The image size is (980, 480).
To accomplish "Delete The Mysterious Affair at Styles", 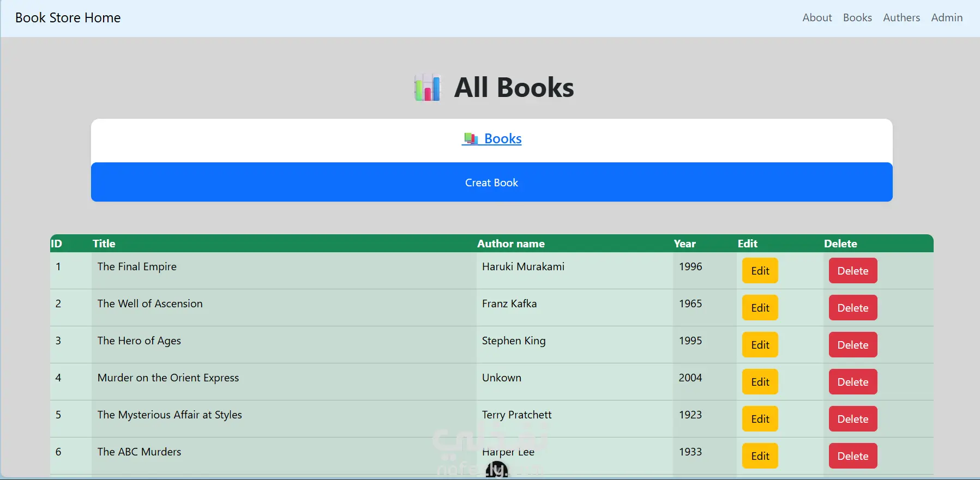I will (x=853, y=419).
